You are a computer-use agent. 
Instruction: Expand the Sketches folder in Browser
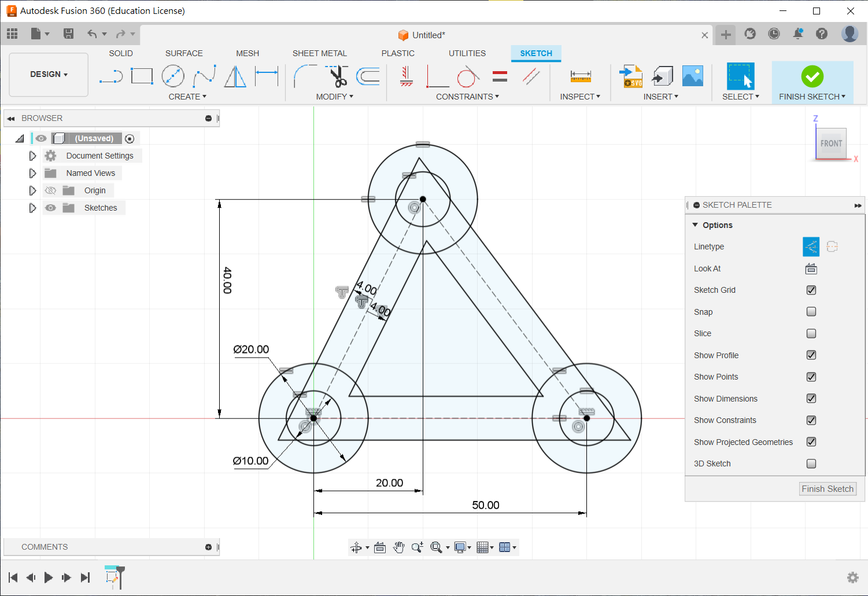(x=32, y=208)
